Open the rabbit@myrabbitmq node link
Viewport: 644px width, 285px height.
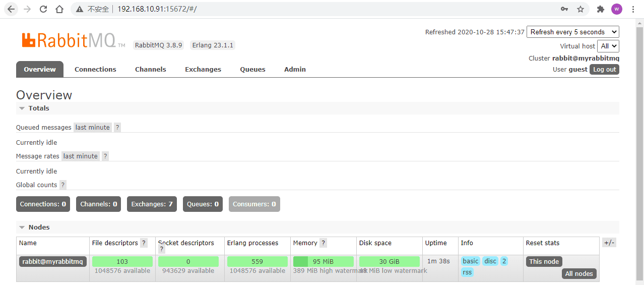(53, 261)
